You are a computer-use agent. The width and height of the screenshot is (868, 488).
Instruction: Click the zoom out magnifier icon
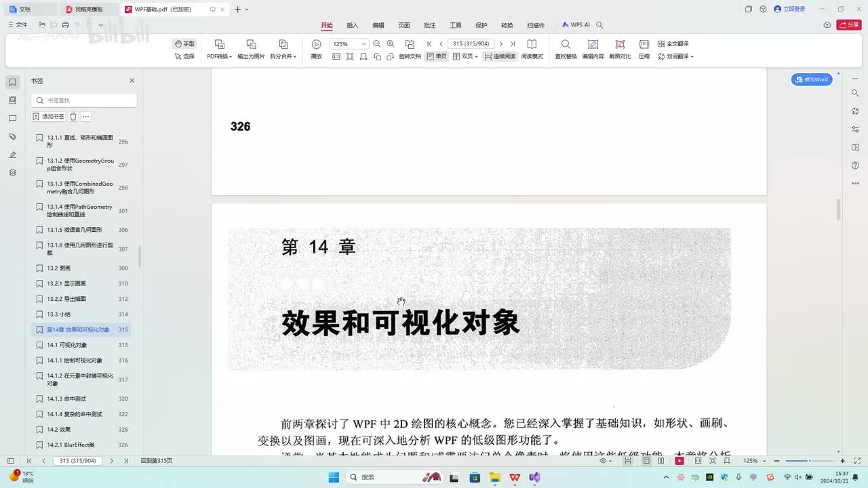coord(377,43)
